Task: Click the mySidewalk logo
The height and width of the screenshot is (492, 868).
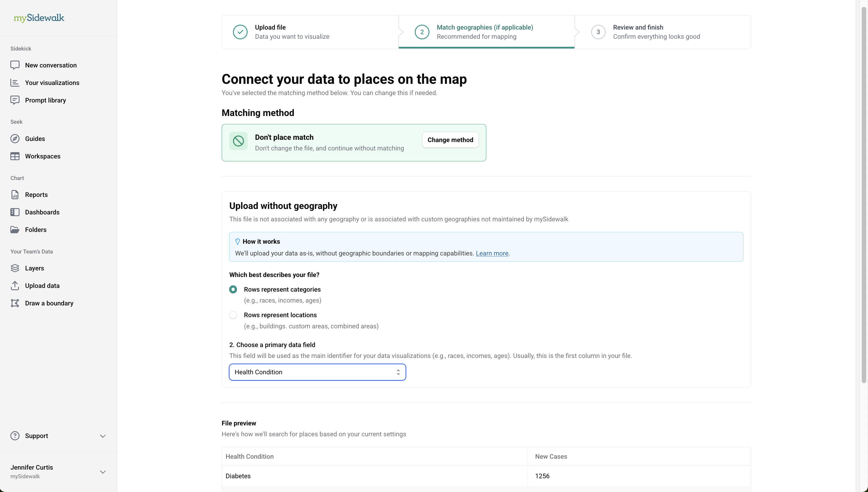Action: [39, 18]
